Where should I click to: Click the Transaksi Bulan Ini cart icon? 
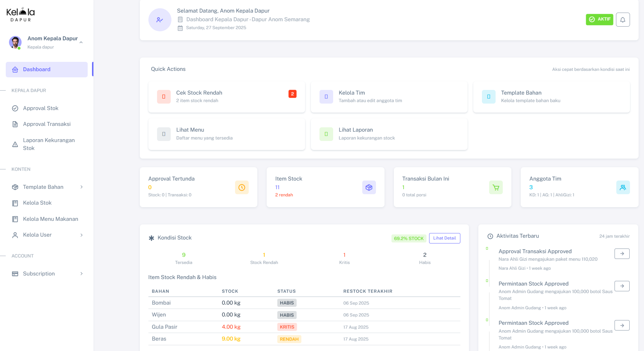(x=496, y=187)
